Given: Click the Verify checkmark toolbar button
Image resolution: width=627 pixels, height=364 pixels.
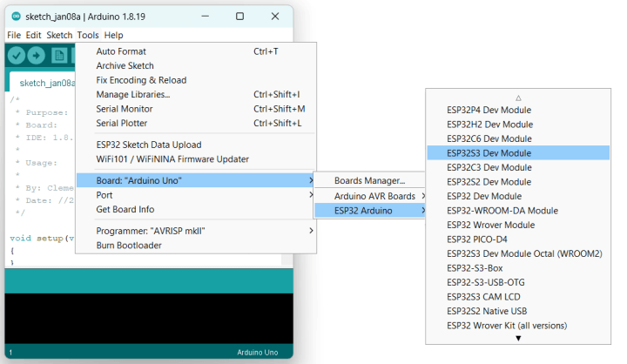Looking at the screenshot, I should coord(16,56).
